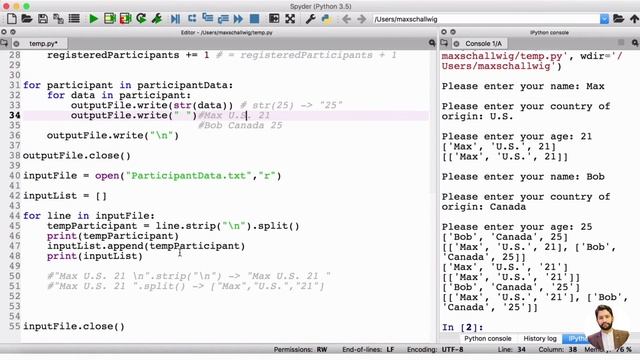Click the outputFile.close() line in editor
The image size is (640, 360).
coord(77,156)
